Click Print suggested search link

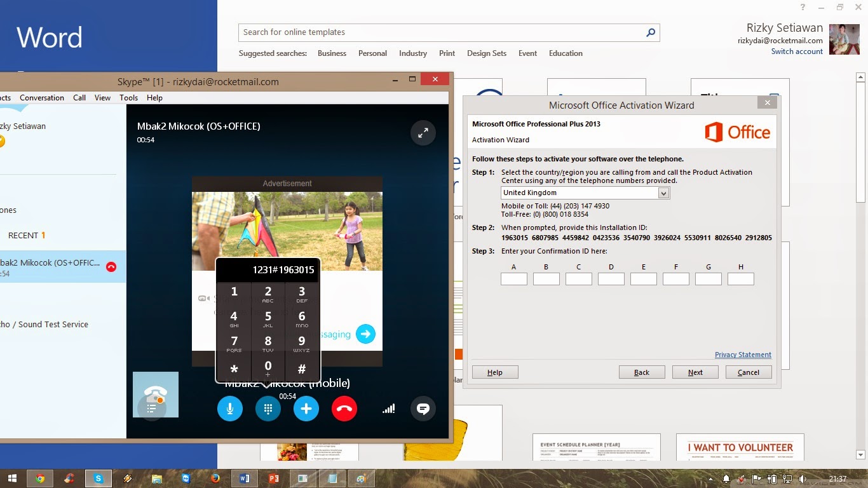coord(447,53)
